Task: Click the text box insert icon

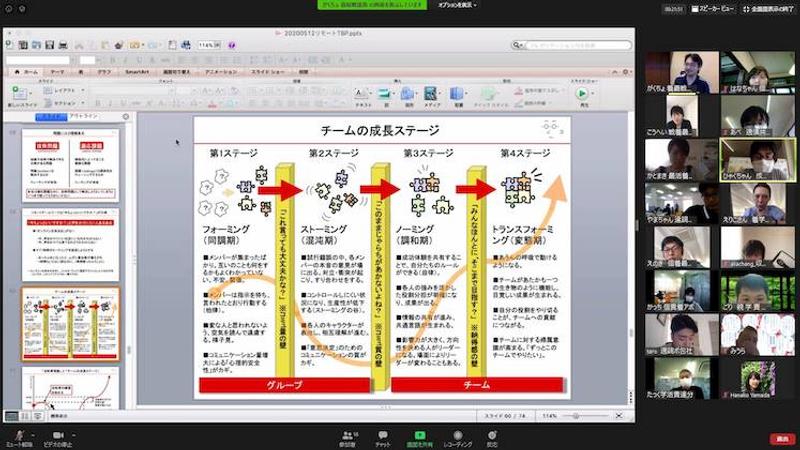Action: point(361,94)
